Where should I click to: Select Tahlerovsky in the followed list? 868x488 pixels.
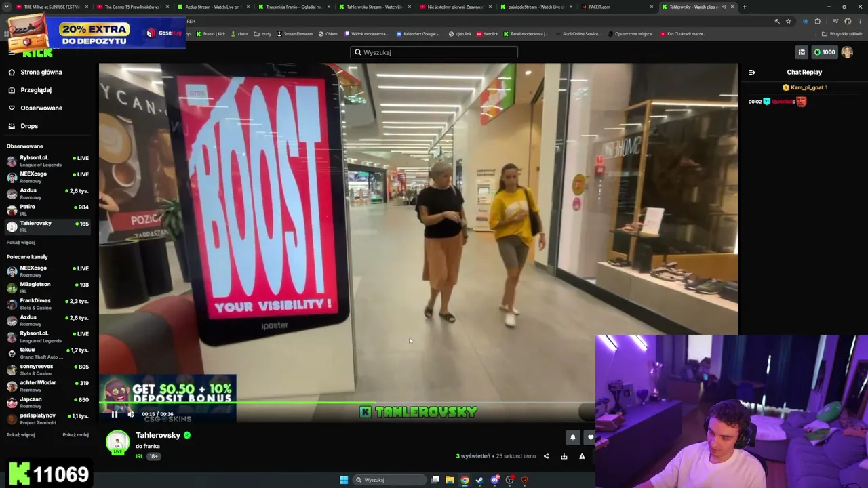(47, 226)
